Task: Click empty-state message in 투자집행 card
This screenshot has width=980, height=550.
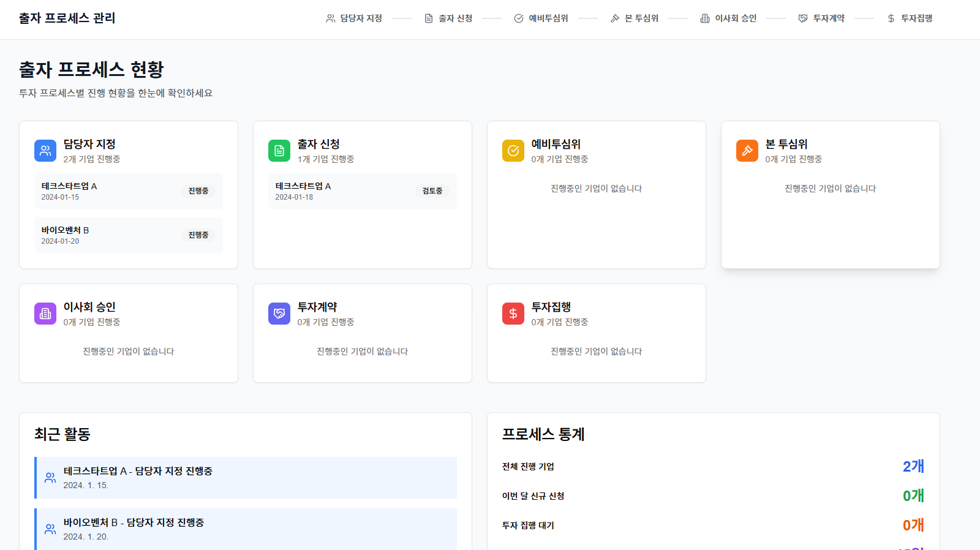Action: (x=597, y=352)
